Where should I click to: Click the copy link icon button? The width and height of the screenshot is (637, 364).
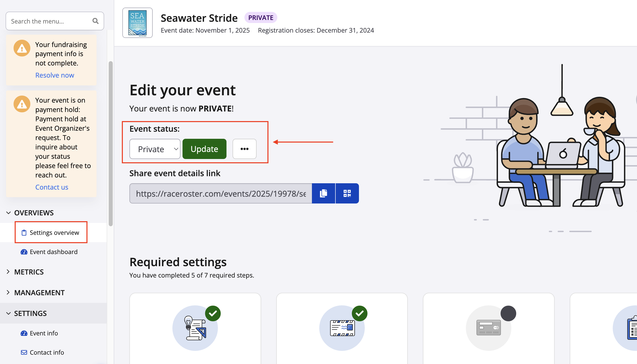click(323, 193)
